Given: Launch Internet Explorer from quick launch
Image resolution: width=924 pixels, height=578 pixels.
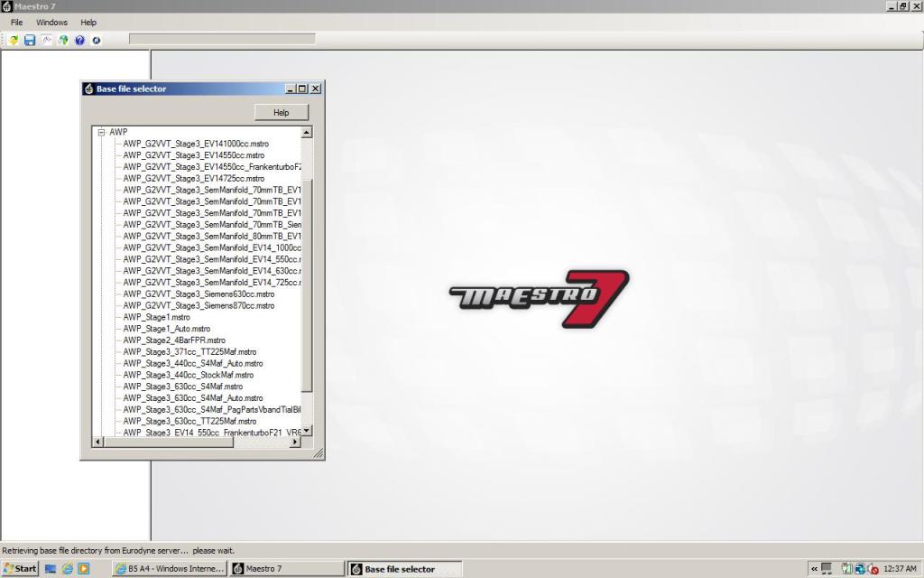Looking at the screenshot, I should pos(67,569).
